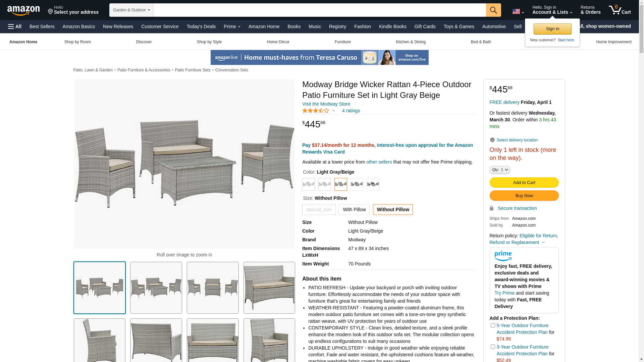Open the Kitchen & Dining tab
This screenshot has width=644, height=362.
tap(411, 42)
